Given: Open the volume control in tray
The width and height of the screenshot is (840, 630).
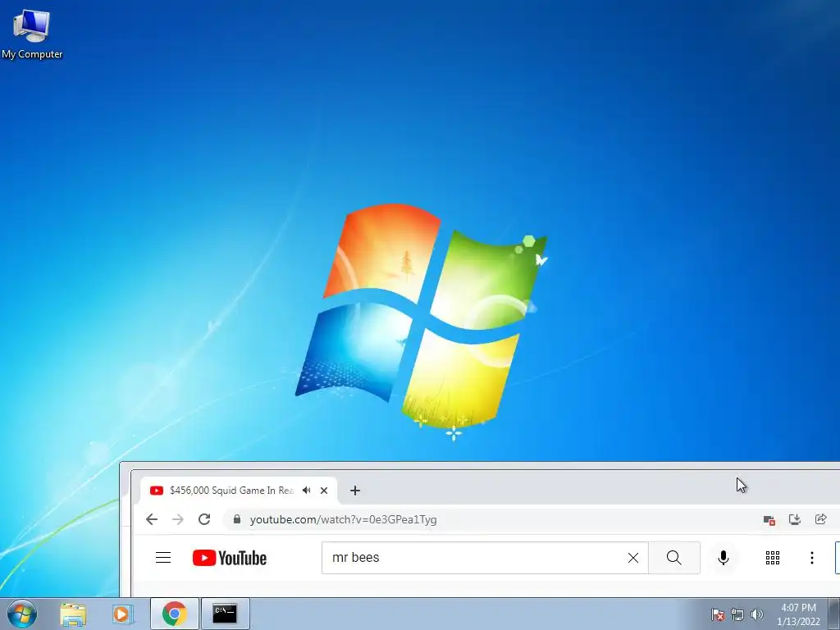Looking at the screenshot, I should (x=756, y=614).
